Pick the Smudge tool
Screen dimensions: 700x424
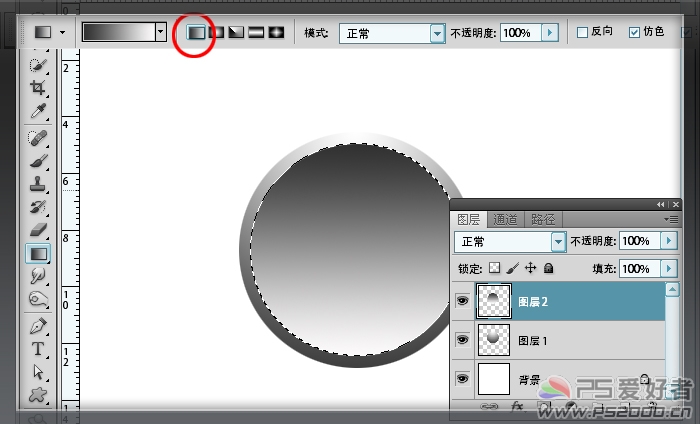pos(38,276)
